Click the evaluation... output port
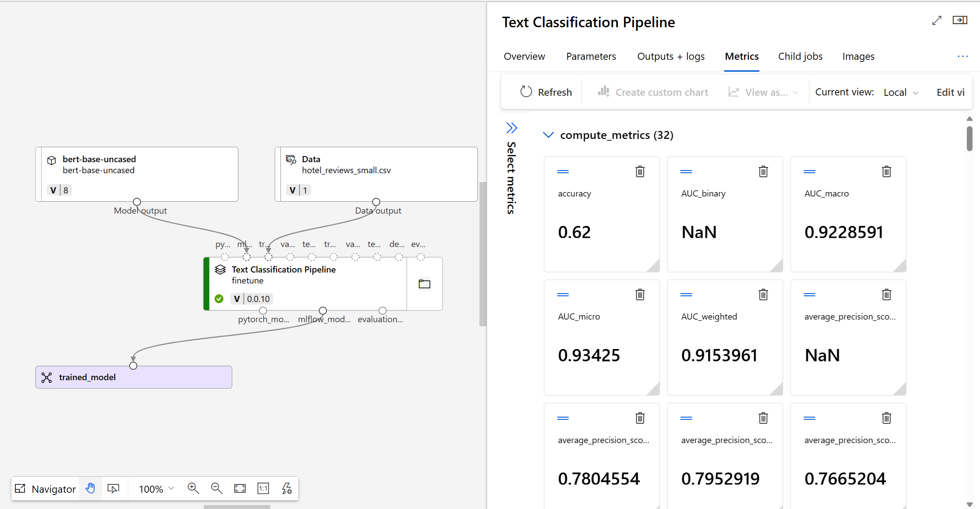 (x=382, y=311)
